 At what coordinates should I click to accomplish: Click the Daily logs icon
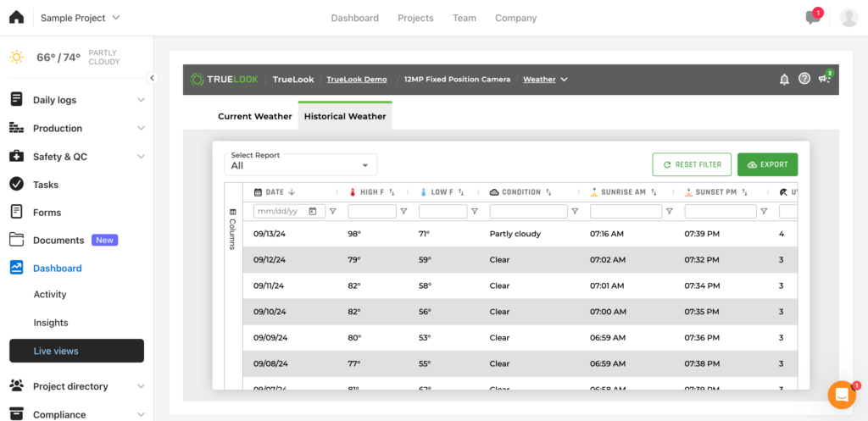point(17,100)
